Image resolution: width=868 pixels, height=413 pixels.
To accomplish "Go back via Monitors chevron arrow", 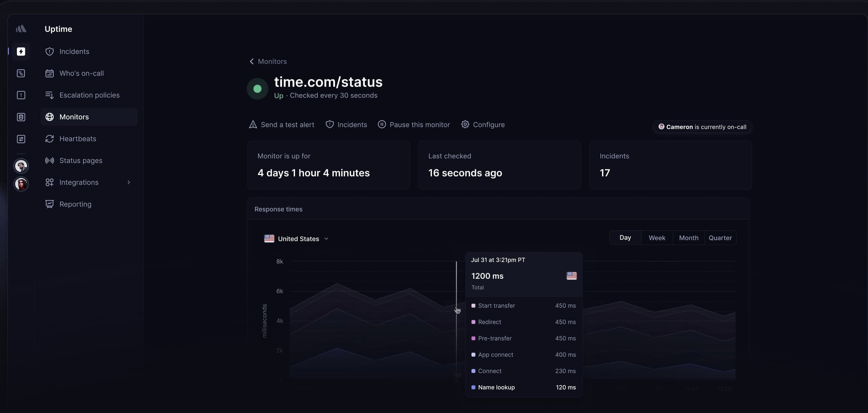I will coord(251,62).
